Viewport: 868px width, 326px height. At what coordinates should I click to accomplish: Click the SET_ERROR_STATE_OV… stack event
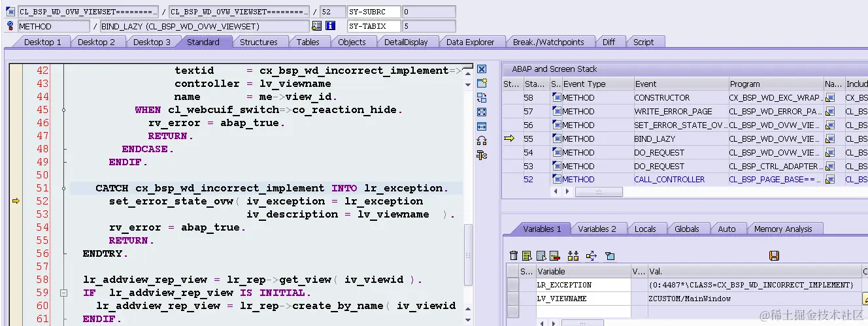pyautogui.click(x=680, y=125)
